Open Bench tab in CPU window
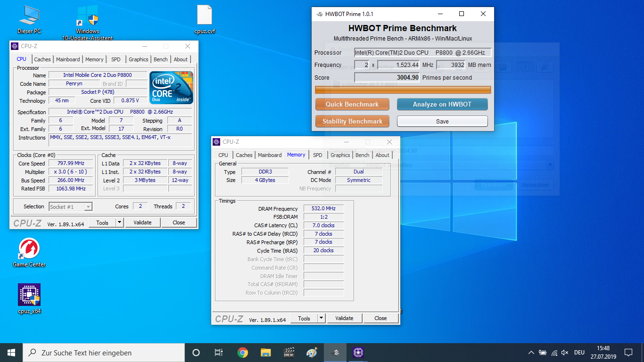Image resolution: width=644 pixels, height=362 pixels. [x=161, y=59]
